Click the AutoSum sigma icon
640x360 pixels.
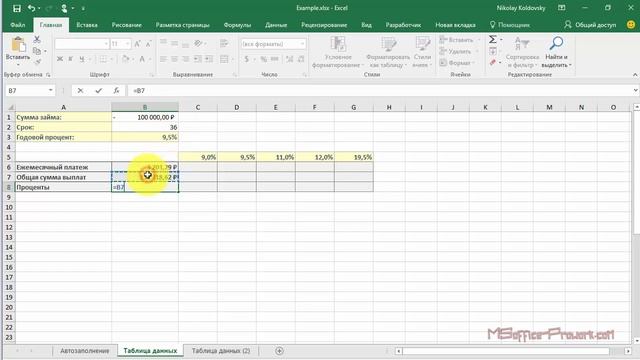[493, 40]
